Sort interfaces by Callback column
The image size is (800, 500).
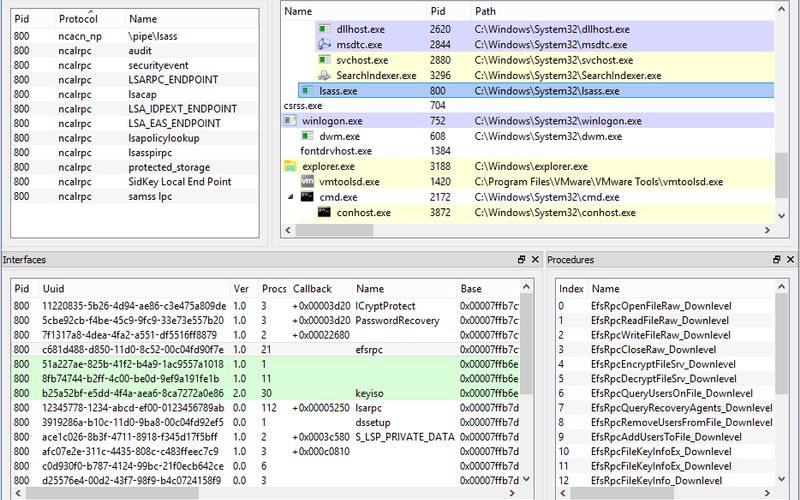pos(321,288)
